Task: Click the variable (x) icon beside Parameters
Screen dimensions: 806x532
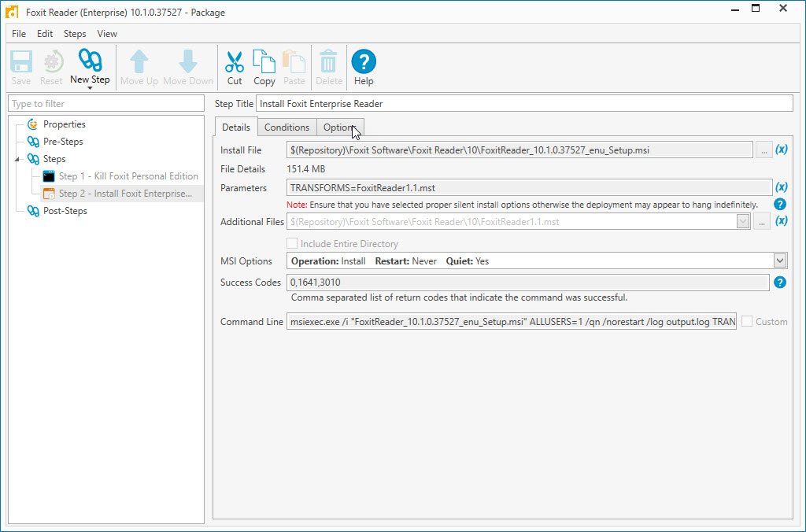Action: [x=782, y=187]
